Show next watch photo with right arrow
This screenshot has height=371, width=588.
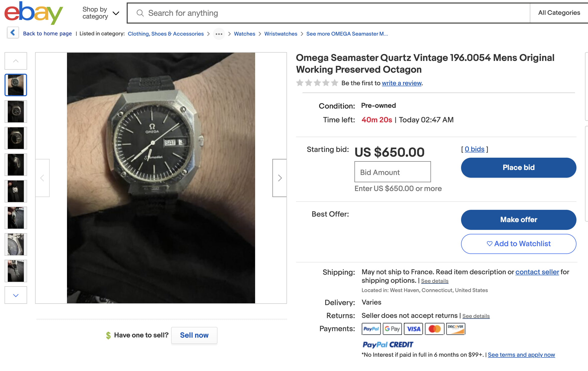click(x=280, y=178)
